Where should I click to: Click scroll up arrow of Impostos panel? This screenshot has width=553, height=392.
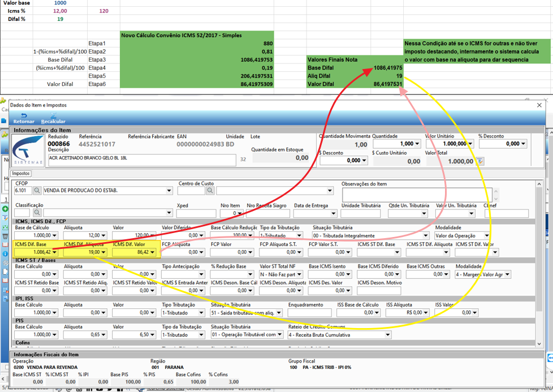point(539,184)
